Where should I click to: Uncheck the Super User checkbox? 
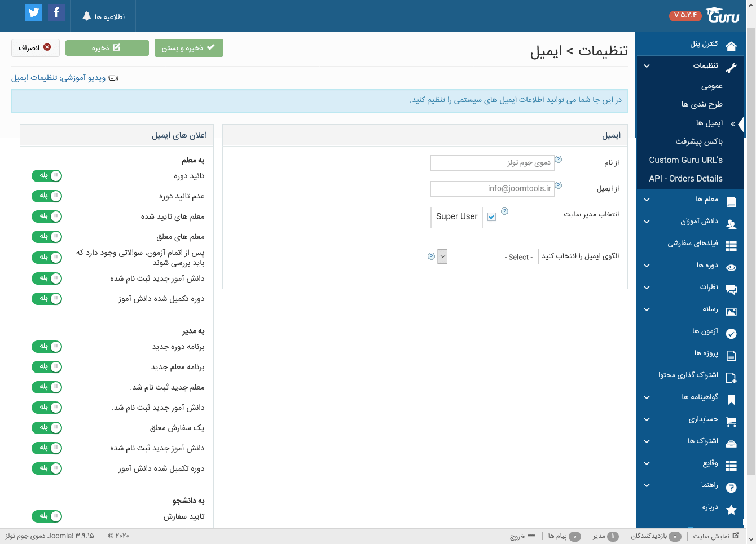[491, 217]
